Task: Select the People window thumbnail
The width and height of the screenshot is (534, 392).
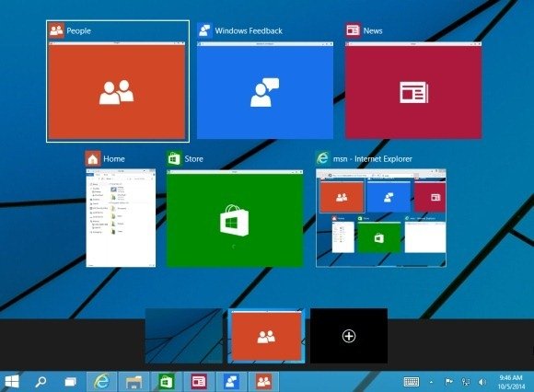Action: coord(117,91)
